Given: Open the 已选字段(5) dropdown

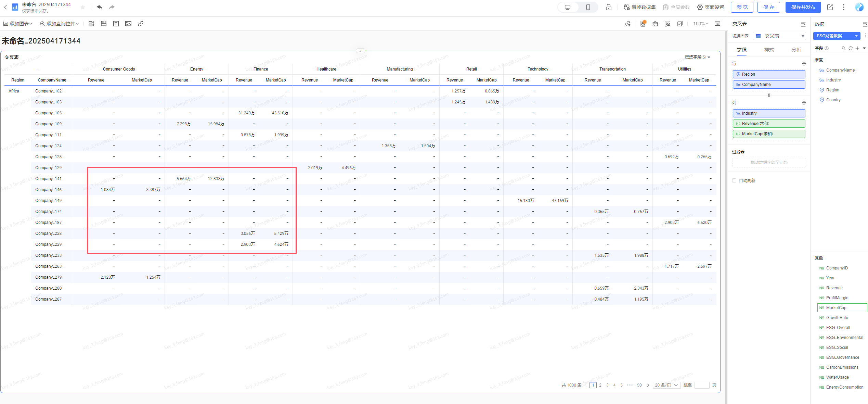Looking at the screenshot, I should [698, 57].
